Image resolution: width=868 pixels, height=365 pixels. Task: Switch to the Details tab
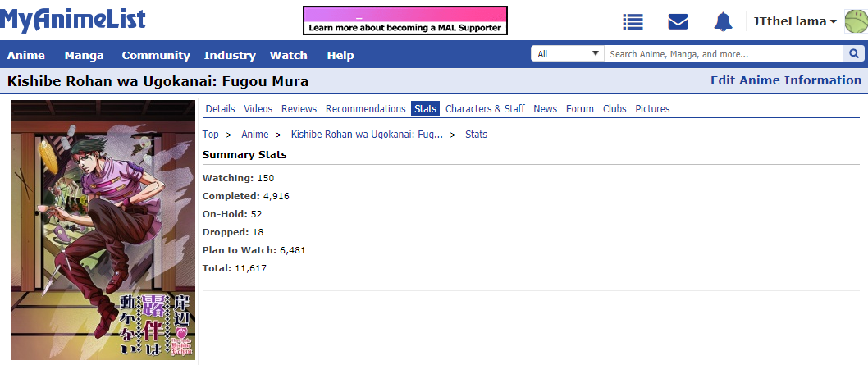221,109
